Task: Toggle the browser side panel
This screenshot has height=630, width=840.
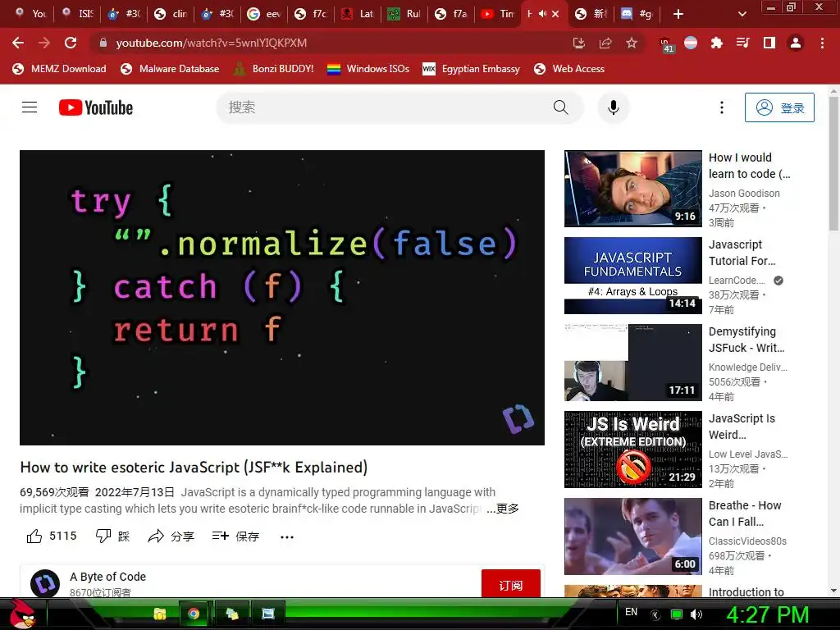Action: pos(769,43)
